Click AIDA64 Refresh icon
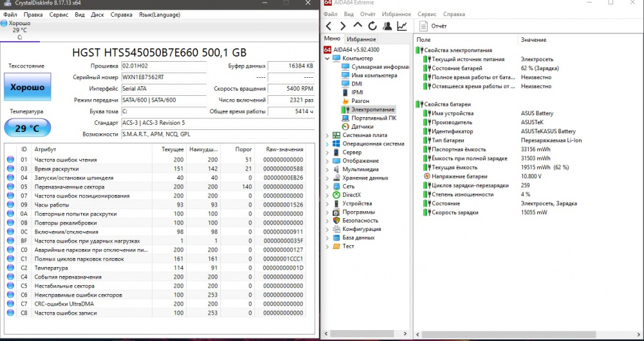Screen dimensions: 644x341 click(x=372, y=26)
